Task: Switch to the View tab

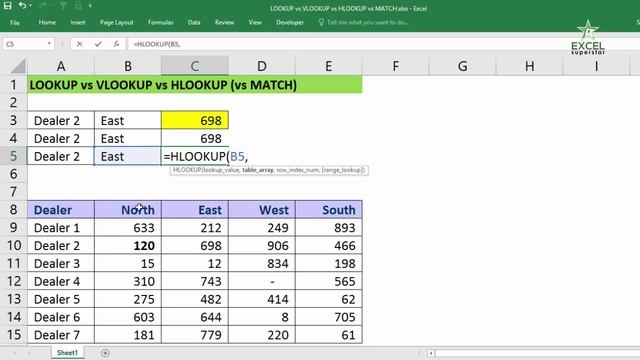Action: pos(255,22)
